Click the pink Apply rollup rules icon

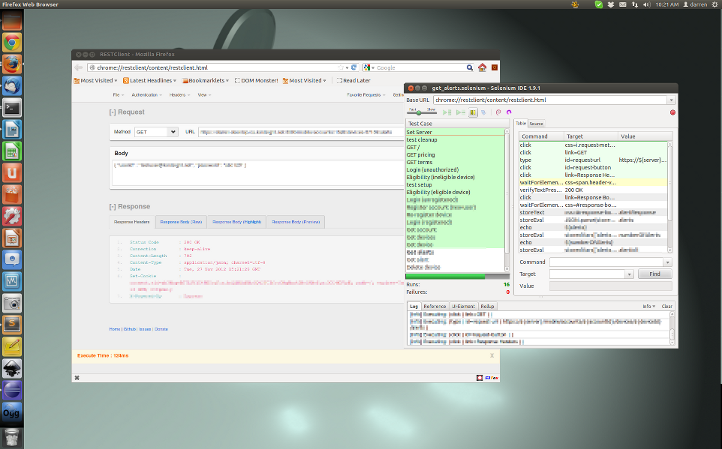[x=498, y=112]
